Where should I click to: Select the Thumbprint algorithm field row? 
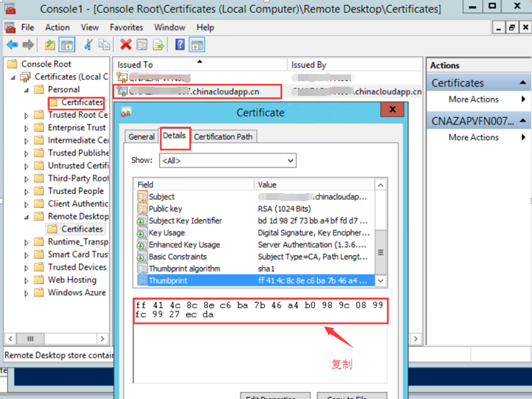pos(184,268)
